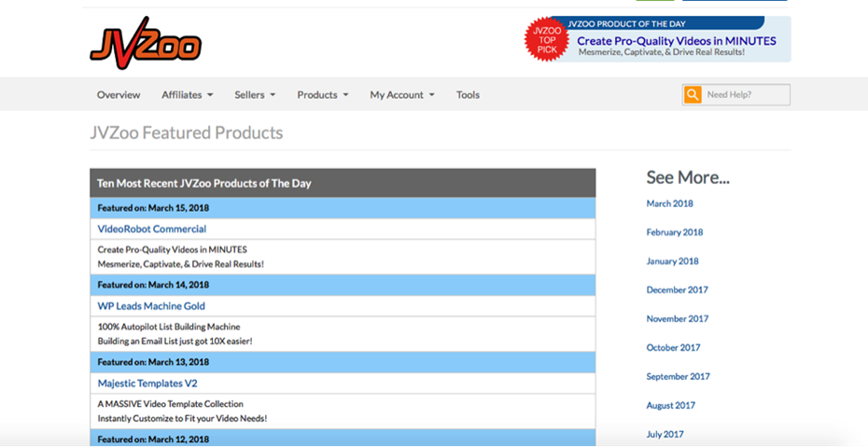Click the Featured on: March 12, 2018 row
The width and height of the screenshot is (868, 447).
343,438
